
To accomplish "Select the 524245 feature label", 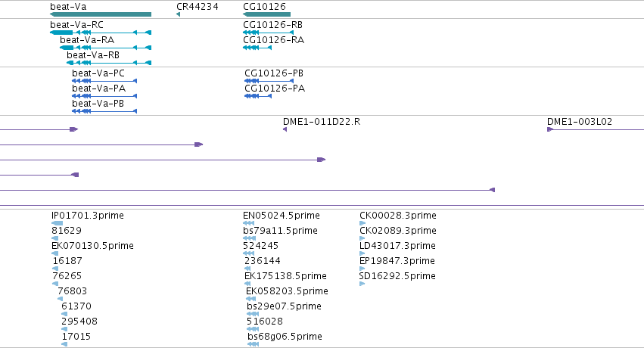I will (x=261, y=245).
